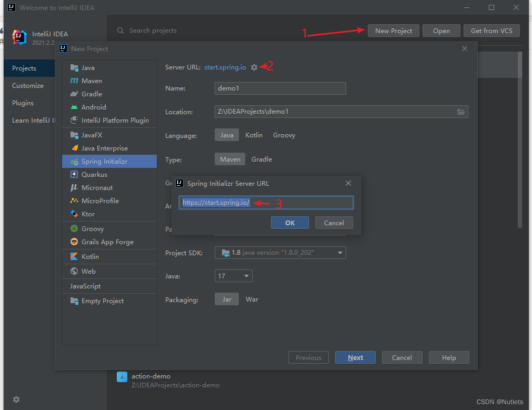This screenshot has width=532, height=410.
Task: Open the Location folder browser icon
Action: click(x=461, y=112)
